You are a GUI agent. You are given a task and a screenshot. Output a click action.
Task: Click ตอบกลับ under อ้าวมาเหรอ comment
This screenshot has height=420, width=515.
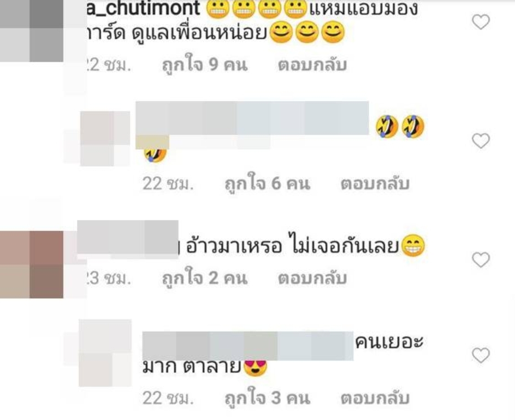pos(312,279)
